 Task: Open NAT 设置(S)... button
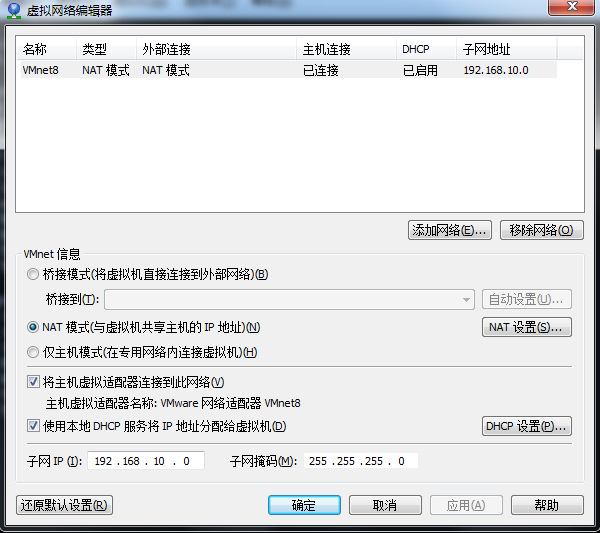[x=527, y=327]
